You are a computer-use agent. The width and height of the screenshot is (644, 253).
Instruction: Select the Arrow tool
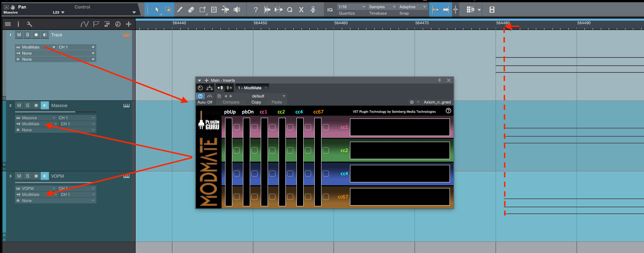pos(157,10)
